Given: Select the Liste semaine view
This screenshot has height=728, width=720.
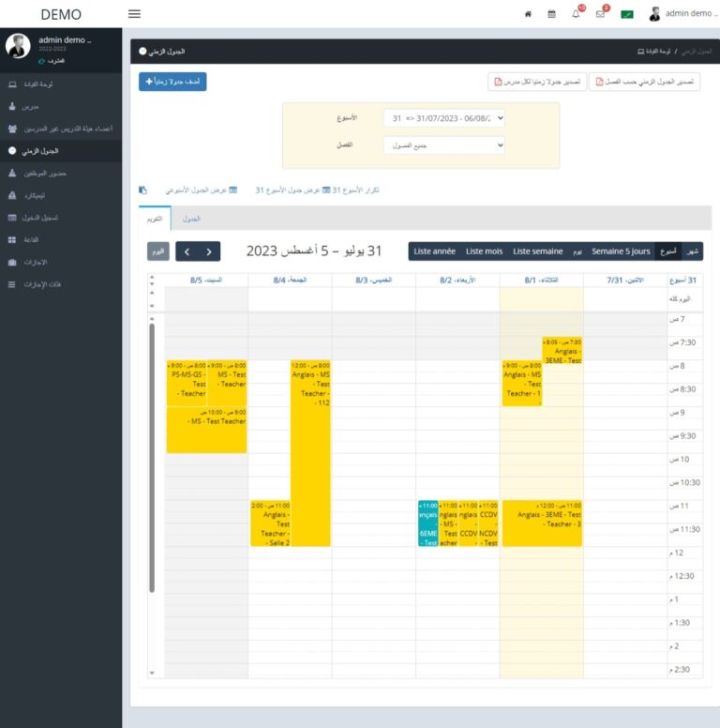Looking at the screenshot, I should tap(538, 251).
